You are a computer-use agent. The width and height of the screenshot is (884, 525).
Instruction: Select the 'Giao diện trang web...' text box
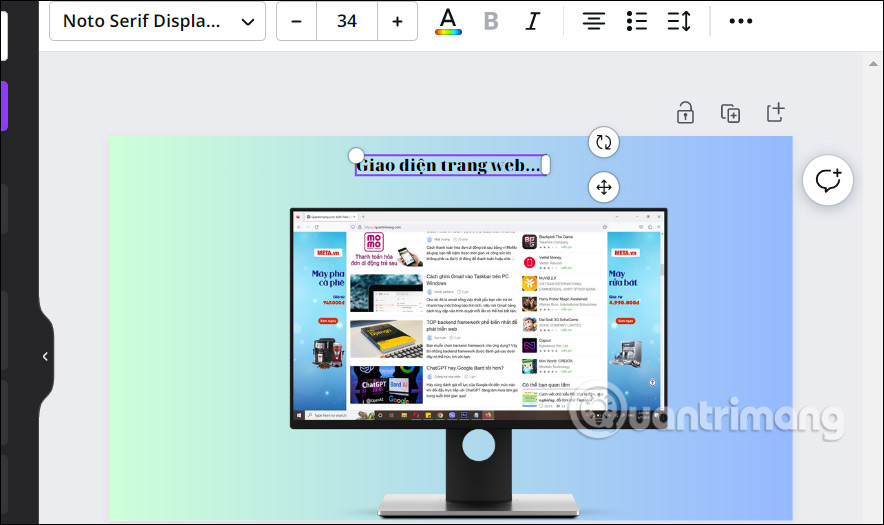[x=451, y=165]
